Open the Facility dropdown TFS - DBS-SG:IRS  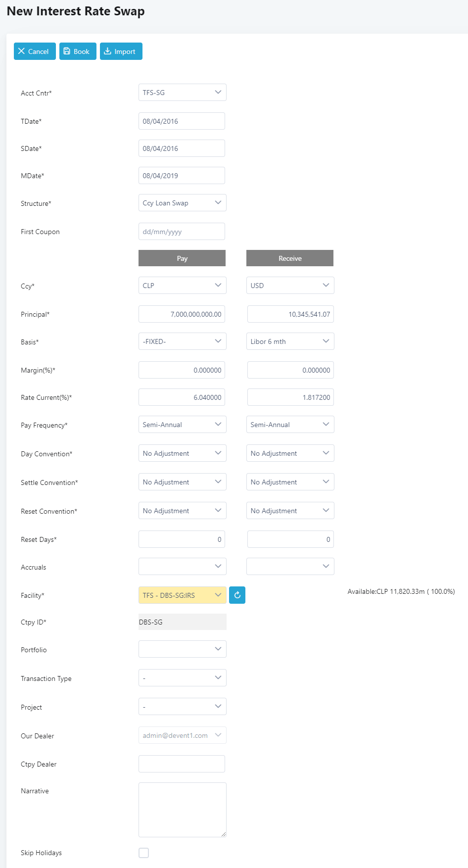coord(183,595)
